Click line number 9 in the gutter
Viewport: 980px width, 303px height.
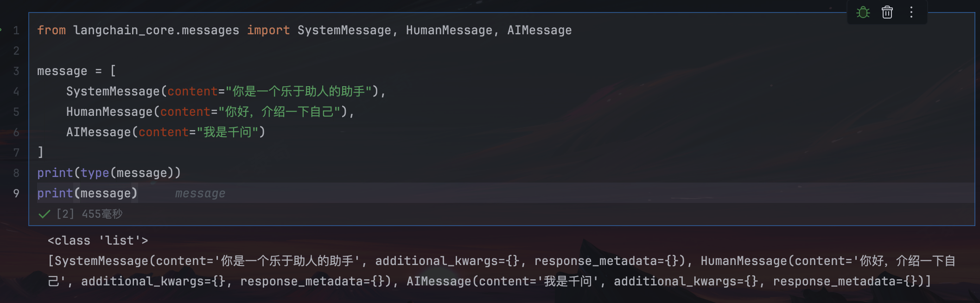pos(16,193)
